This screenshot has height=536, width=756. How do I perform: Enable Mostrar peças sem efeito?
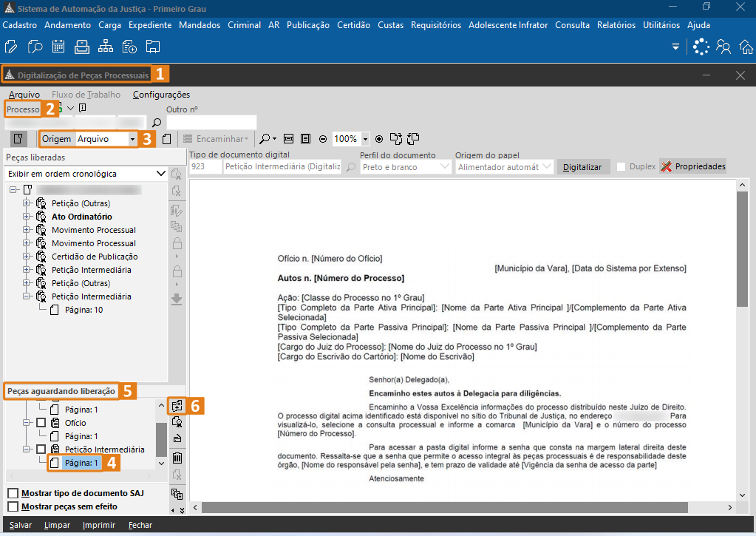(13, 506)
